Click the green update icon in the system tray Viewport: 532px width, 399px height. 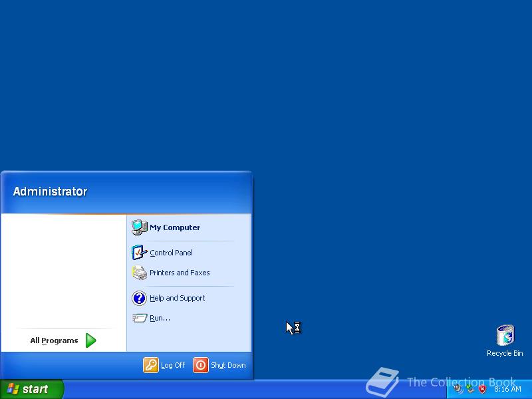(x=469, y=388)
